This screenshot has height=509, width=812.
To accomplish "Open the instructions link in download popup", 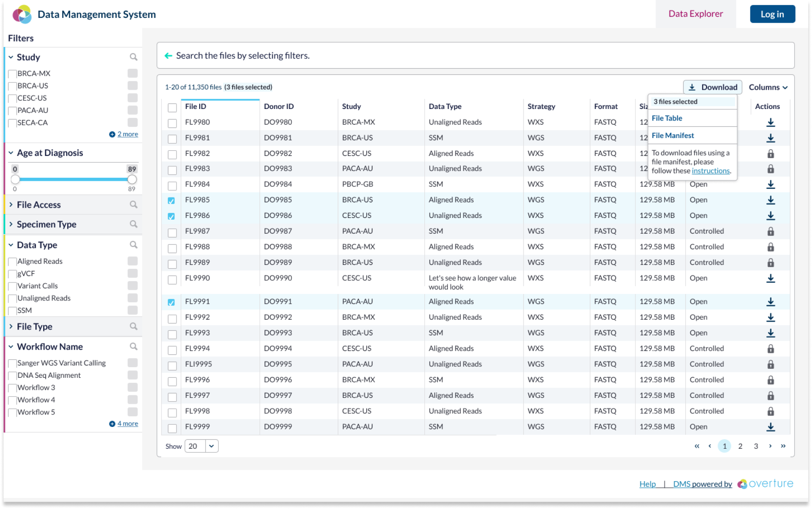I will (x=711, y=171).
